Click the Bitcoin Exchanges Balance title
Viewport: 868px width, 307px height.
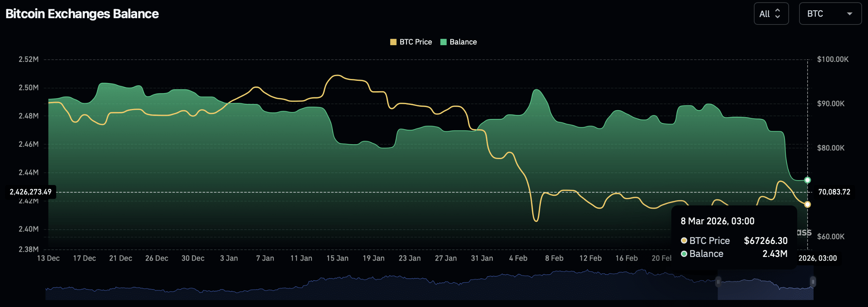(82, 14)
